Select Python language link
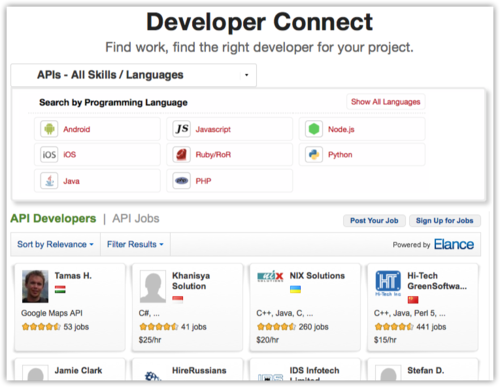Viewport: 500px width, 387px height. click(340, 155)
